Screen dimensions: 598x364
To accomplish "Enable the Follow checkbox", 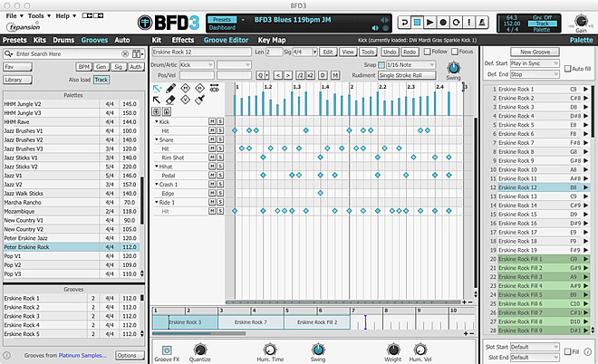I will 427,52.
